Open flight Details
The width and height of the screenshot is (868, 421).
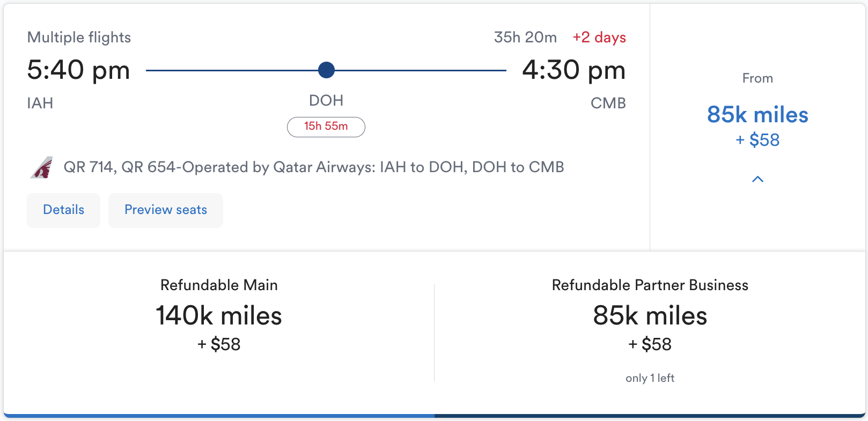(x=63, y=210)
